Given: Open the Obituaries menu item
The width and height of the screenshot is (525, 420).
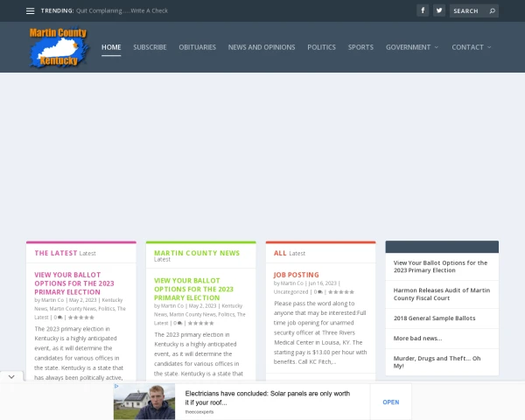Looking at the screenshot, I should [x=197, y=47].
